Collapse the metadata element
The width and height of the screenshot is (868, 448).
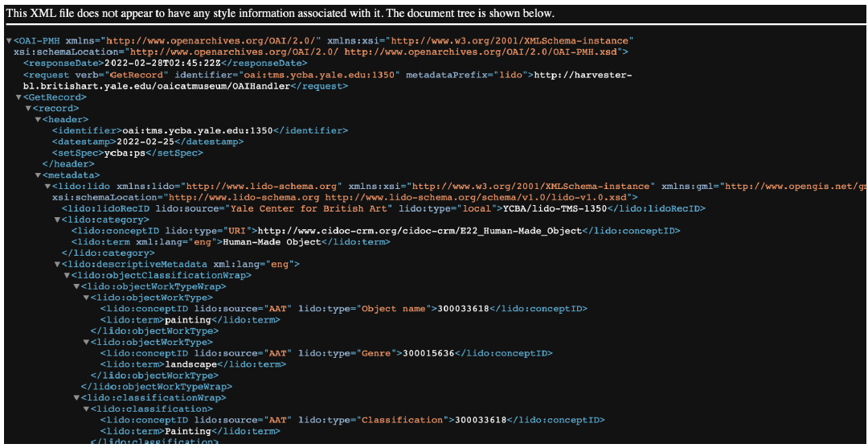click(x=38, y=175)
